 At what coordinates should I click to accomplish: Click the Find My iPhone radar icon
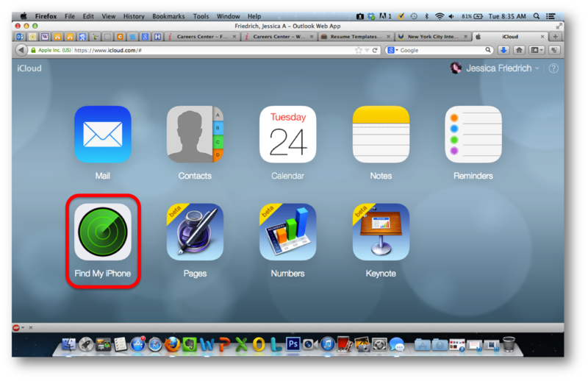102,232
